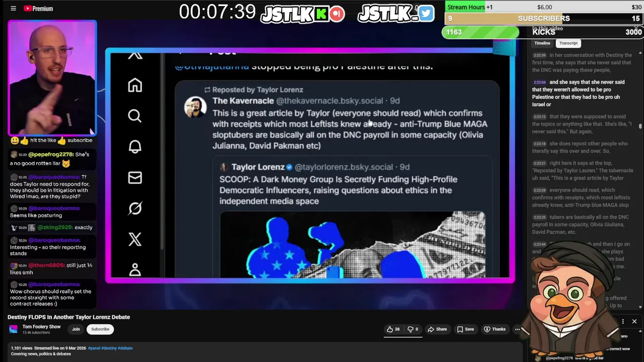Go to YouTube Premium home logo
Viewport: 644px width, 362px height.
38,9
